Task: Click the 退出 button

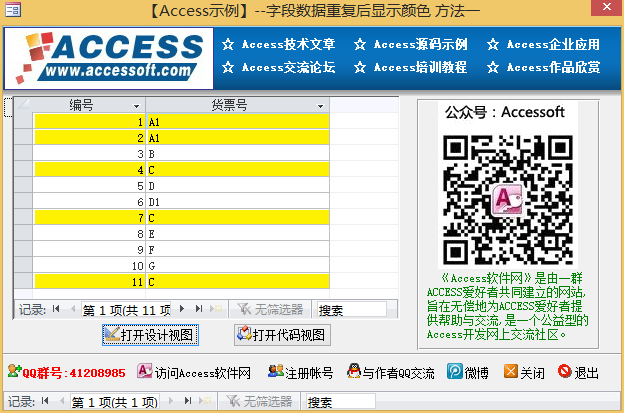Action: tap(587, 373)
